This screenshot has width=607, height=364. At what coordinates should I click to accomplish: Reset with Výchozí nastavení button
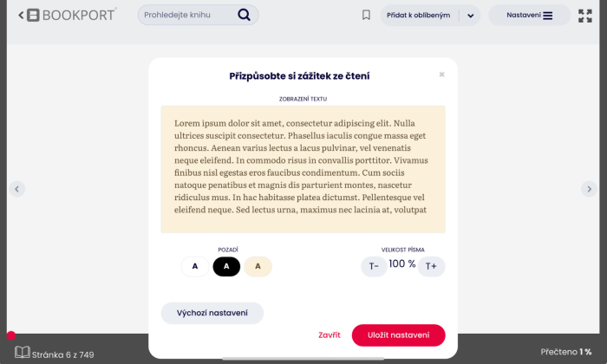pos(212,313)
